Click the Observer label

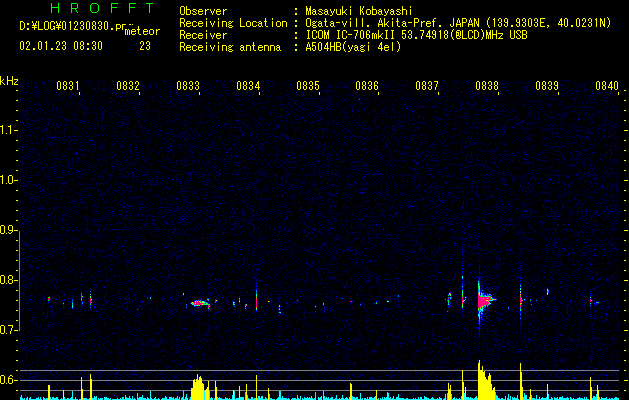tap(203, 11)
